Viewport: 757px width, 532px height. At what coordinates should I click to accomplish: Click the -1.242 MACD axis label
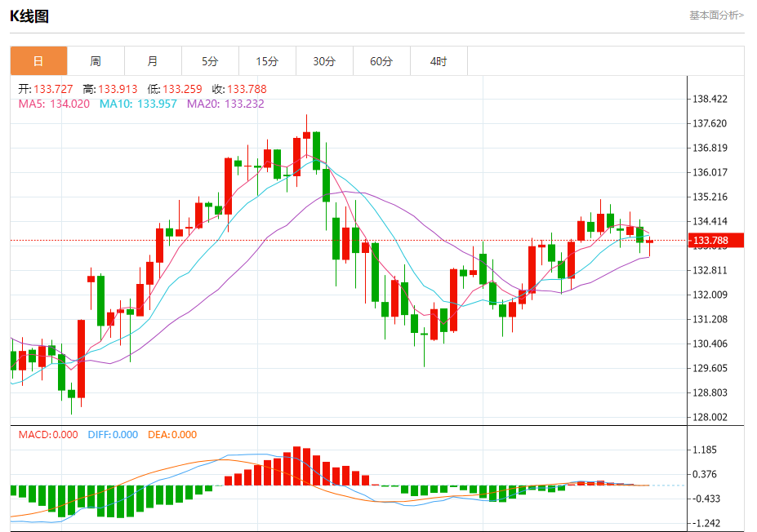click(x=706, y=523)
